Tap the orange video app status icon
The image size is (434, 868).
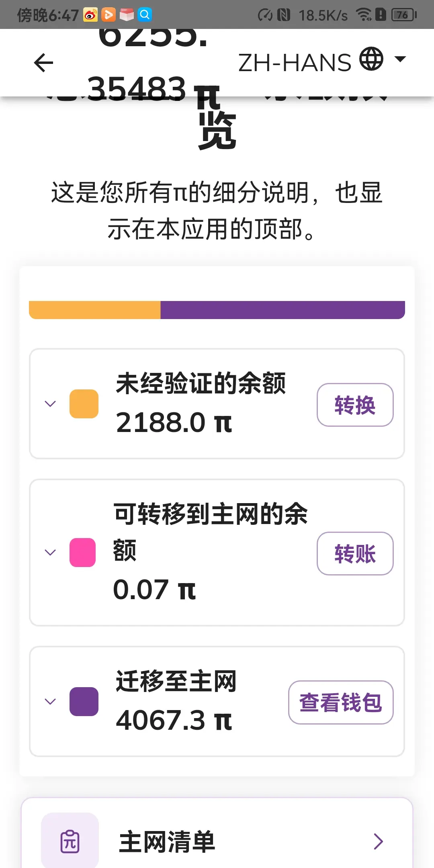click(x=108, y=15)
